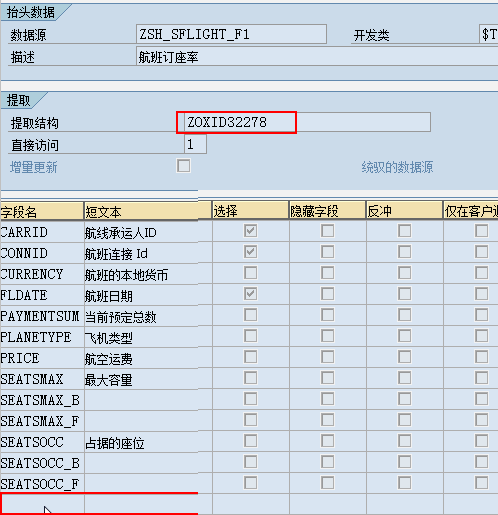Image resolution: width=498 pixels, height=515 pixels.
Task: Check 选择 checkbox for CURRENCY
Action: point(250,273)
